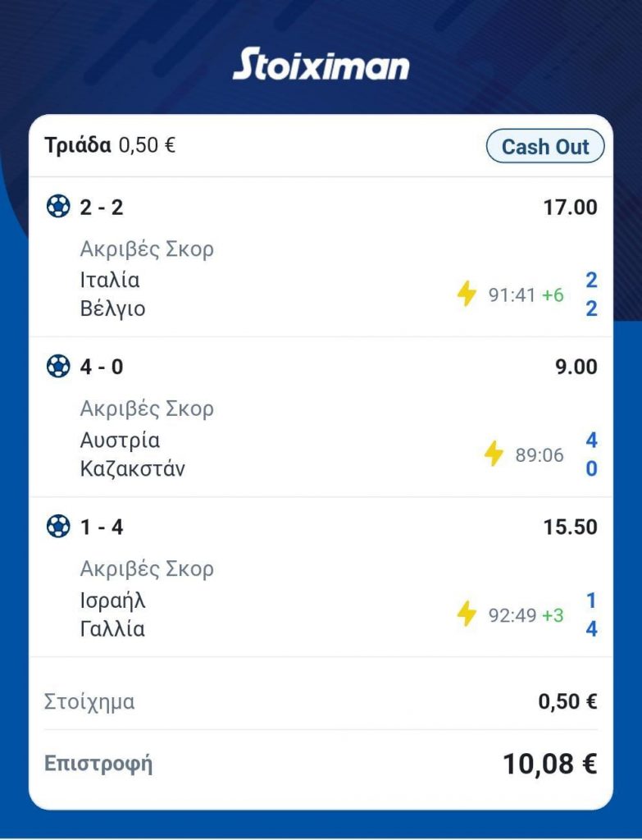Open the Καζακστάν team name
Viewport: 642px width, 840px height.
132,469
